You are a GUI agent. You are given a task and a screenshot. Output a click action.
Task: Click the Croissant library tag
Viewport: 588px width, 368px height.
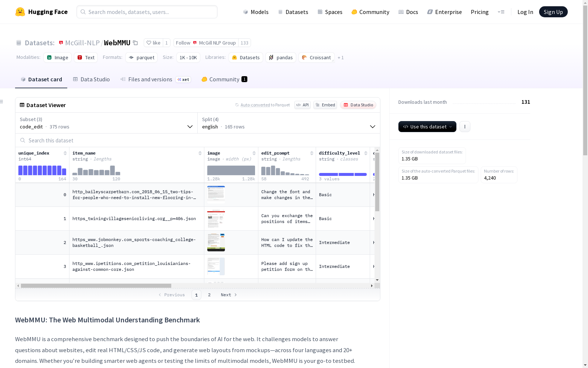[x=316, y=57]
